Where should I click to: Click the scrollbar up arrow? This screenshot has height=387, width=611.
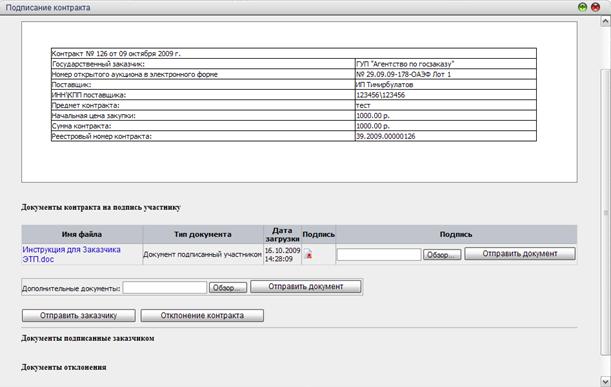click(605, 21)
